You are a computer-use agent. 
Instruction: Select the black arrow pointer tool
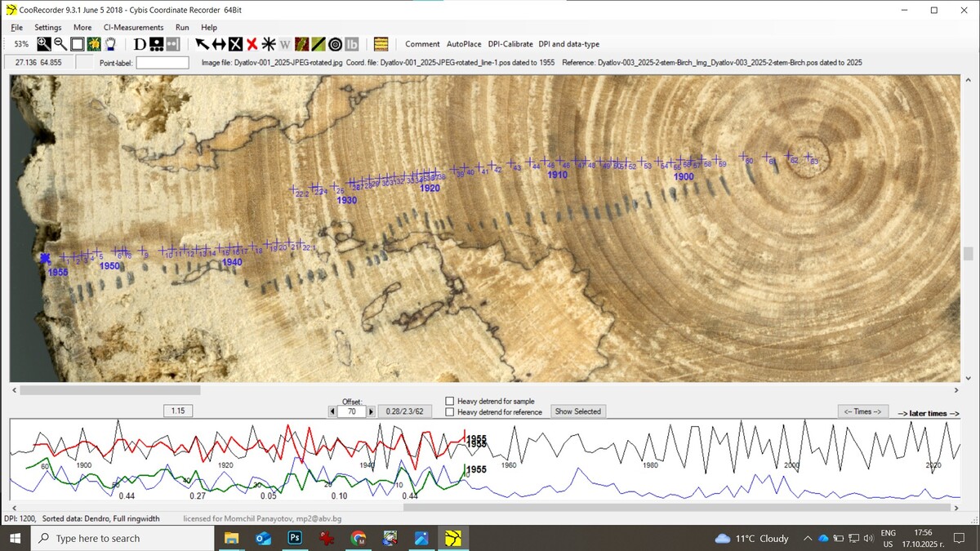[x=202, y=44]
